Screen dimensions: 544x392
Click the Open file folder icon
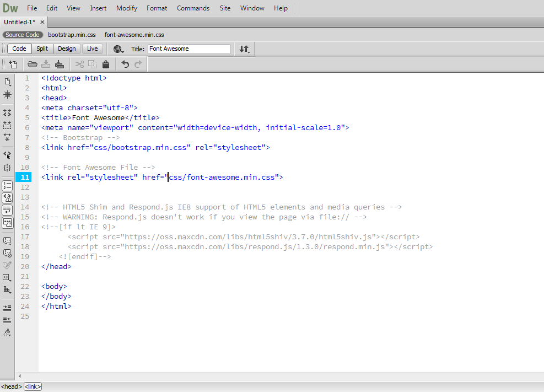click(33, 64)
